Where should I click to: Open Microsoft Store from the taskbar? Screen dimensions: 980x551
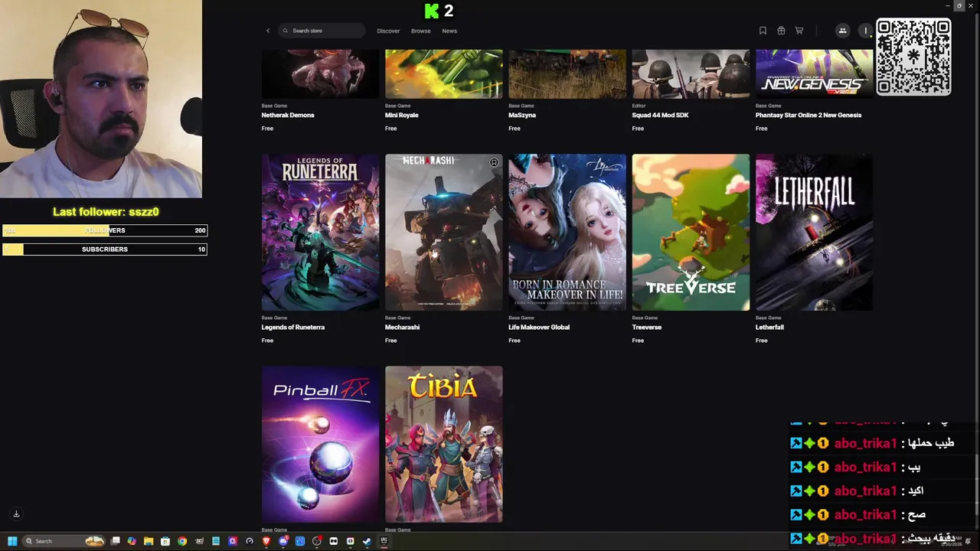click(x=165, y=541)
